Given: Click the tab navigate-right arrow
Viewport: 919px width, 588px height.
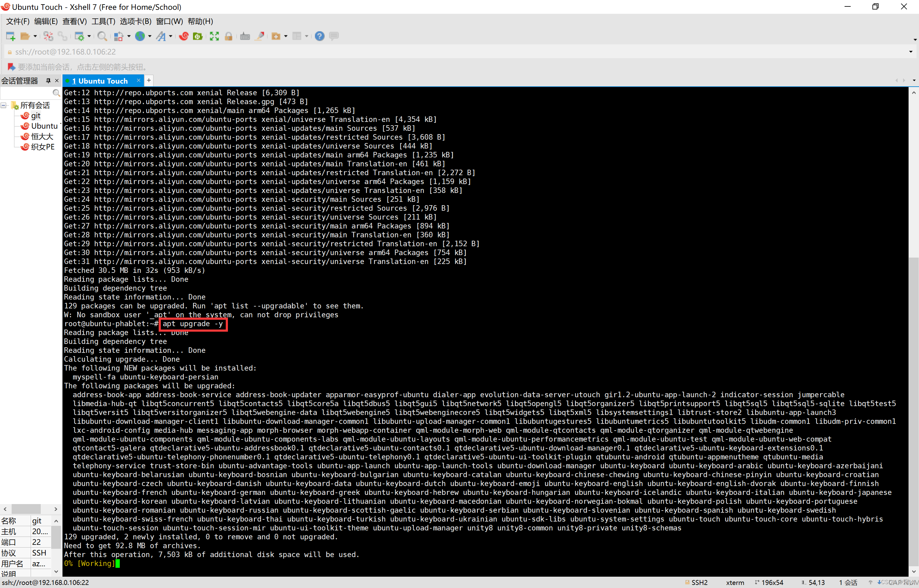Looking at the screenshot, I should 904,81.
